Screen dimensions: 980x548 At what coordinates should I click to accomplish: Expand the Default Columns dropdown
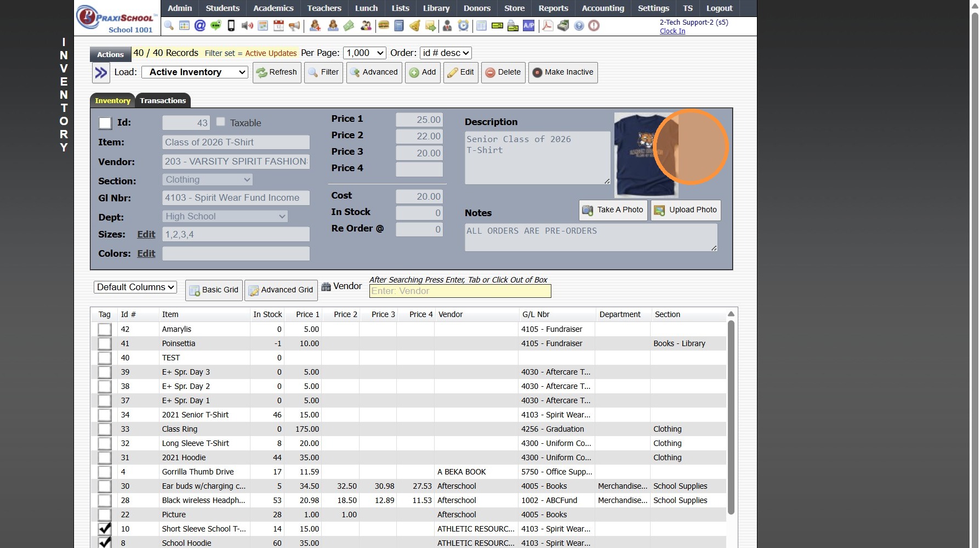tap(135, 287)
